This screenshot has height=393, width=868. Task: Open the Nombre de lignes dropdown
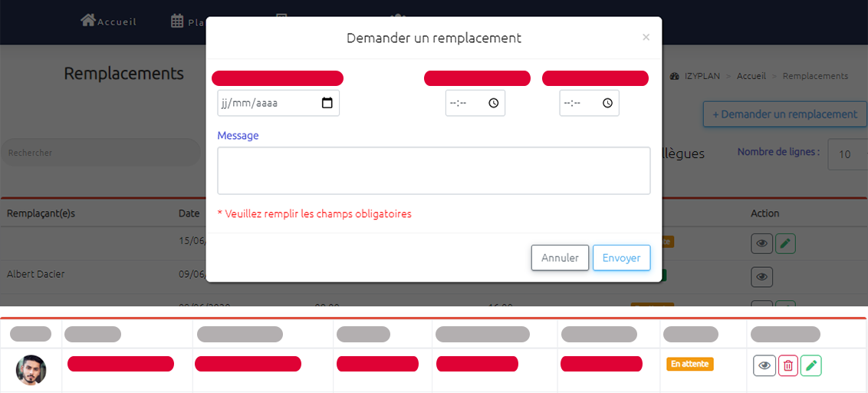(847, 154)
